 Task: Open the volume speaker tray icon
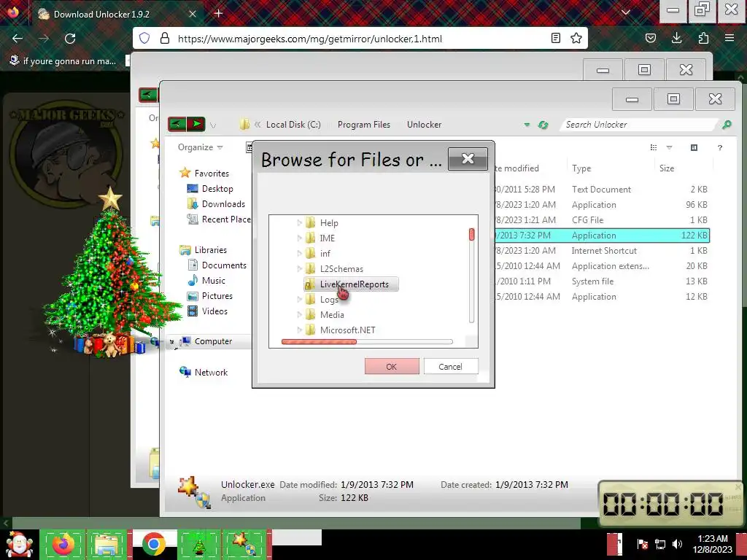coord(677,544)
